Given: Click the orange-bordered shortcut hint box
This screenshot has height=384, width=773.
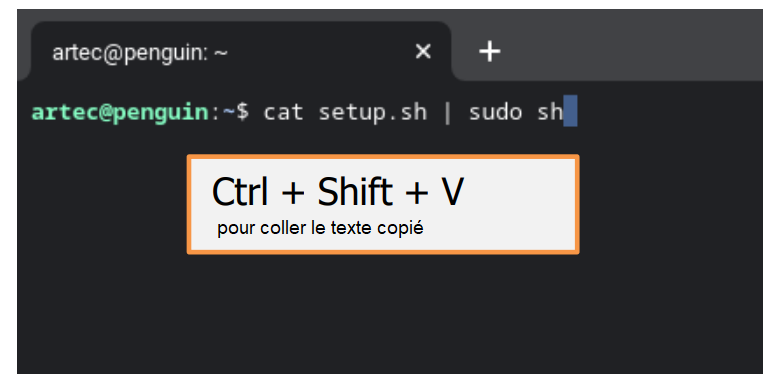Looking at the screenshot, I should 383,205.
